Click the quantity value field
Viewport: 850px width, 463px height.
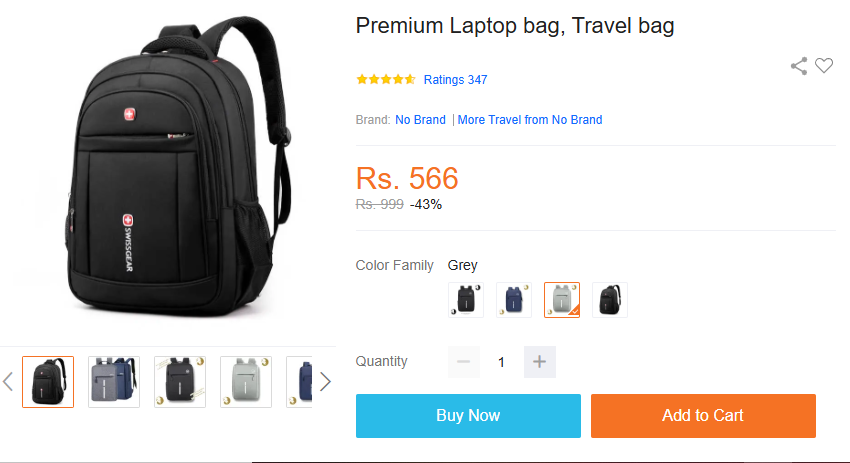coord(501,362)
